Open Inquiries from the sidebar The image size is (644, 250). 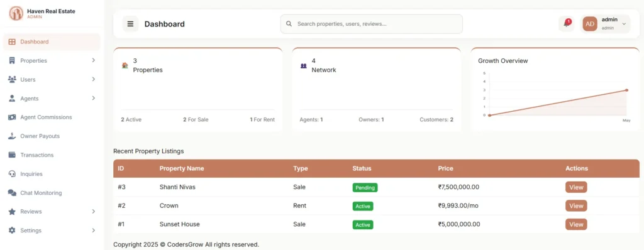(52, 174)
